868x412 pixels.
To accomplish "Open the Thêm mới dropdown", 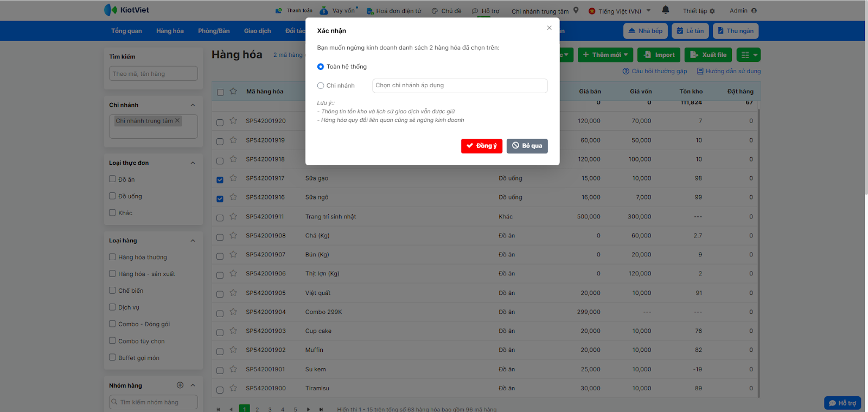I will click(605, 55).
